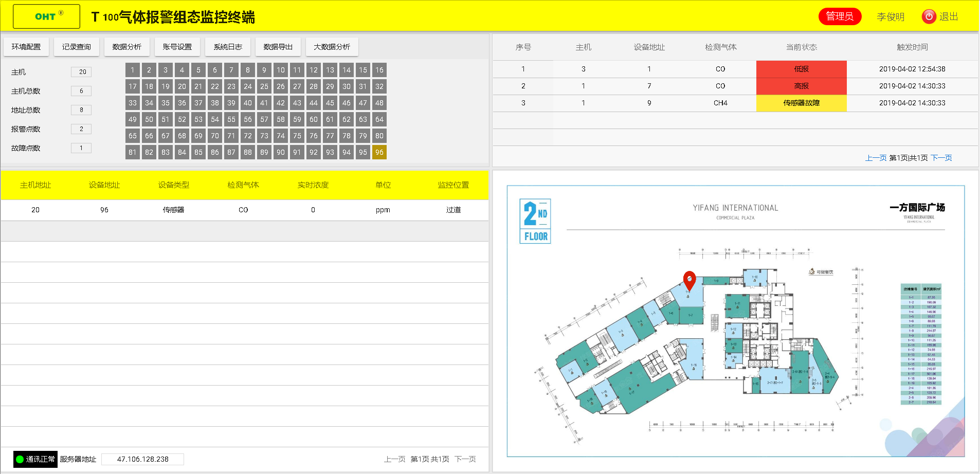Go to 下一页 in alarm list
Viewport: 980px width, 474px height.
coord(941,158)
